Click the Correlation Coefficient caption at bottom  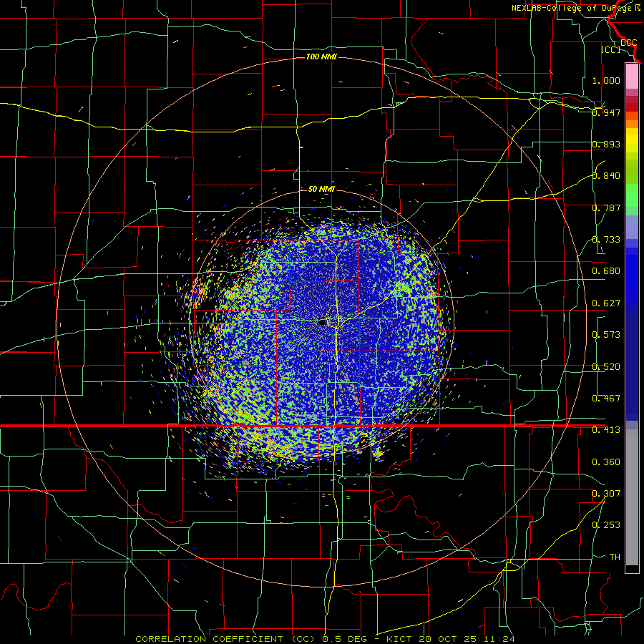coord(325,639)
